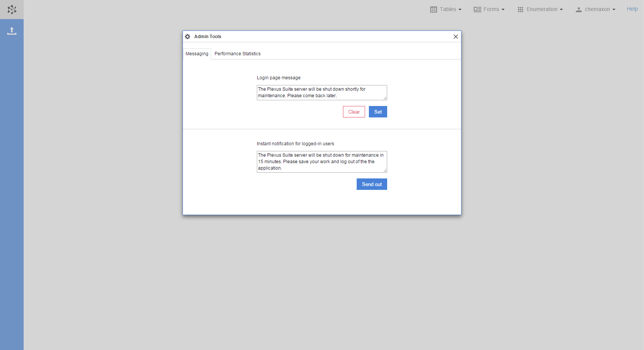Click the instant notification message textbox
The width and height of the screenshot is (644, 350).
point(322,162)
